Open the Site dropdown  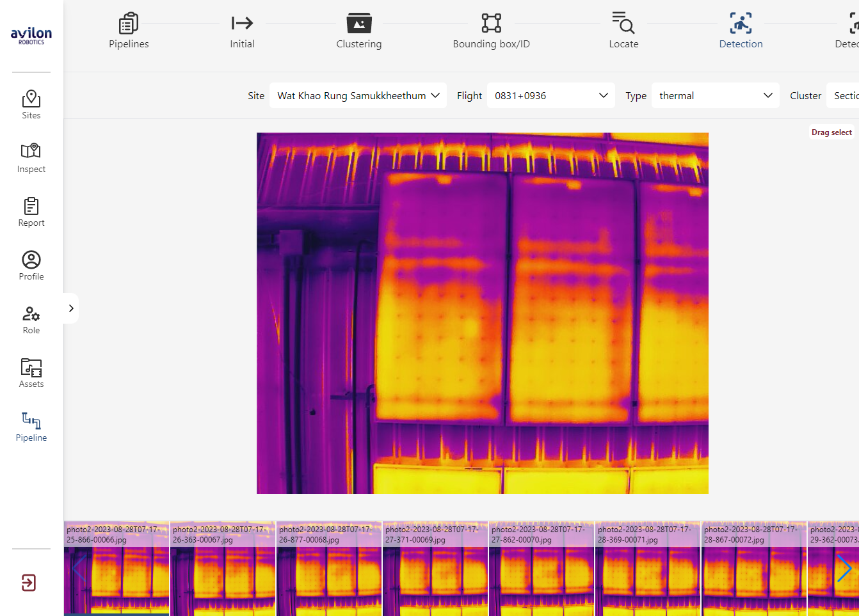point(358,95)
